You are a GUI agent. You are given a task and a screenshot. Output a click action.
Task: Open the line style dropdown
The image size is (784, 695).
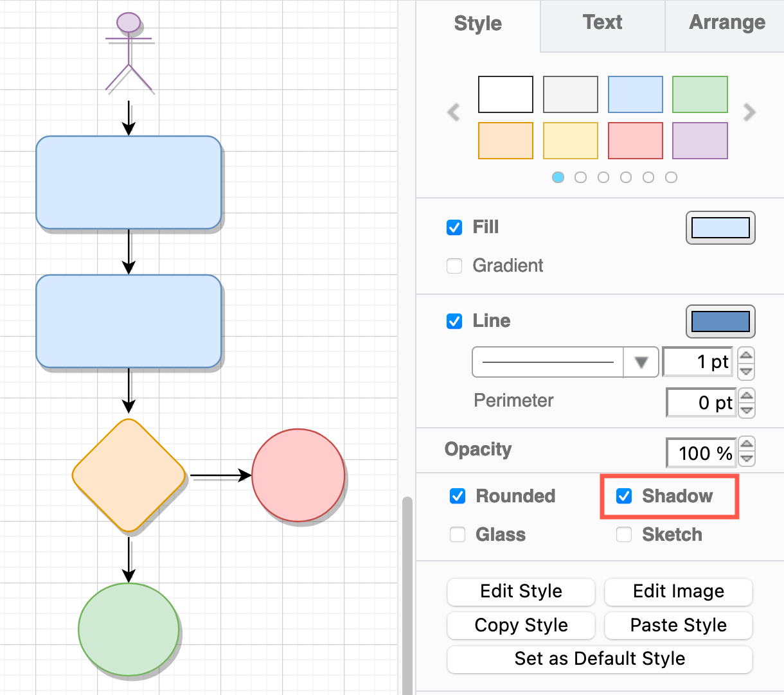(641, 362)
